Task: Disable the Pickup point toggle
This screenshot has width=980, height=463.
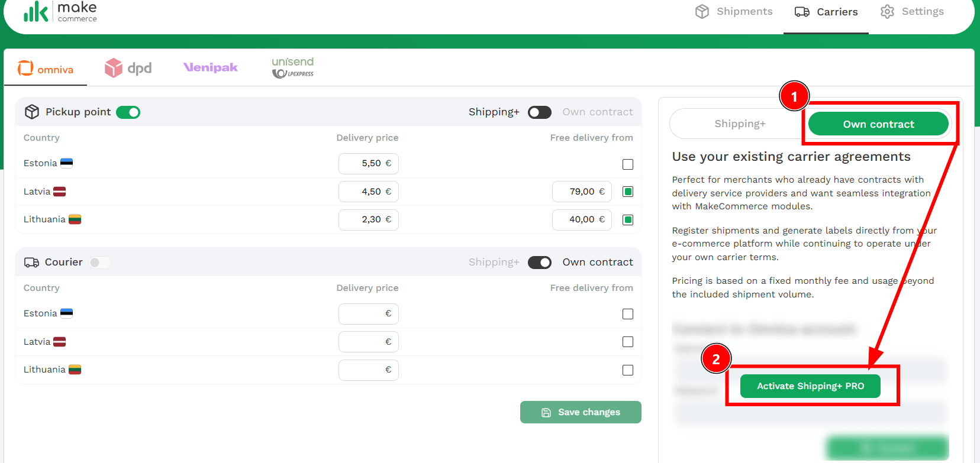Action: [128, 112]
